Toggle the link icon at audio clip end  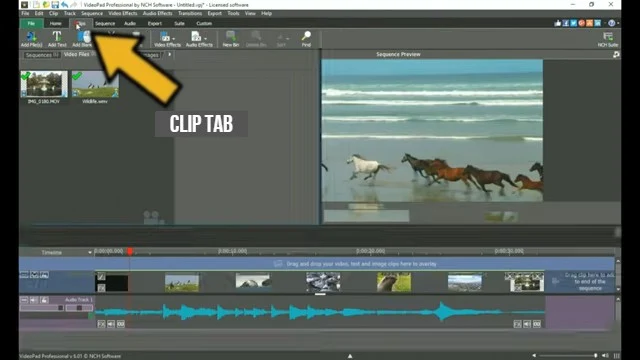(537, 324)
